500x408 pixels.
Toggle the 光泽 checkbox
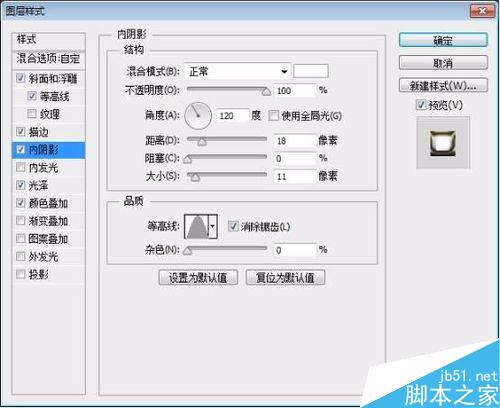(x=21, y=185)
